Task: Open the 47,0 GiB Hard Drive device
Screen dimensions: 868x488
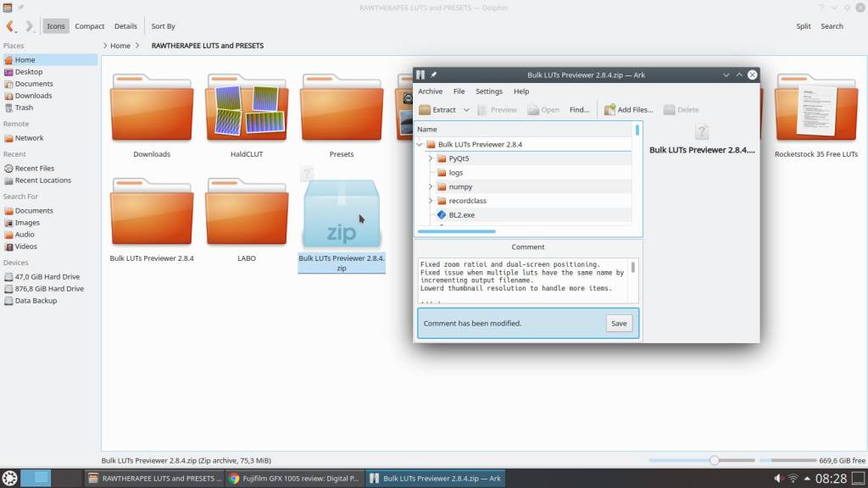Action: (49, 277)
